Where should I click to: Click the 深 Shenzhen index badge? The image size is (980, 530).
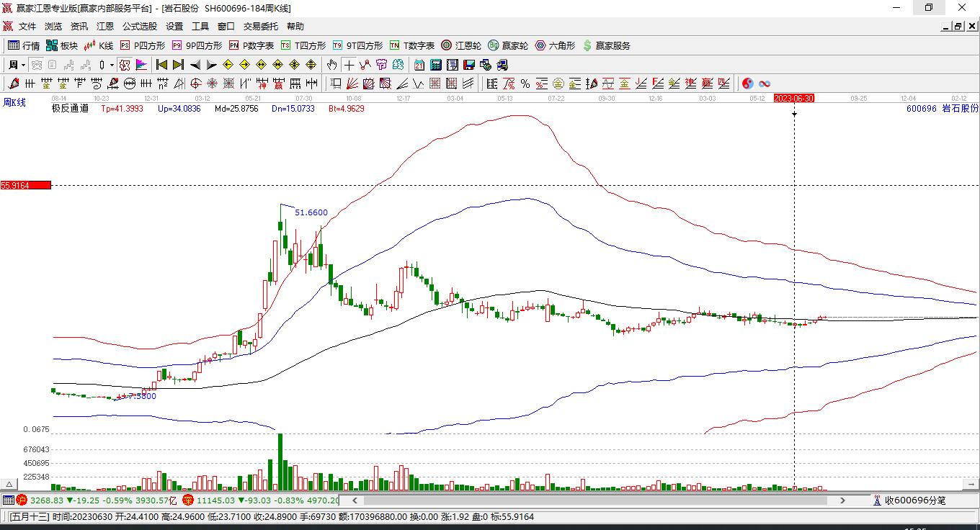click(x=188, y=500)
